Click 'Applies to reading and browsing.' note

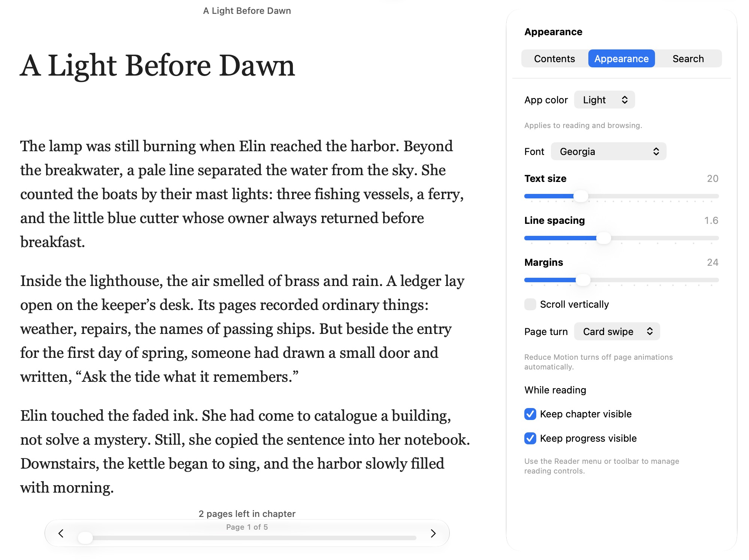click(x=583, y=125)
